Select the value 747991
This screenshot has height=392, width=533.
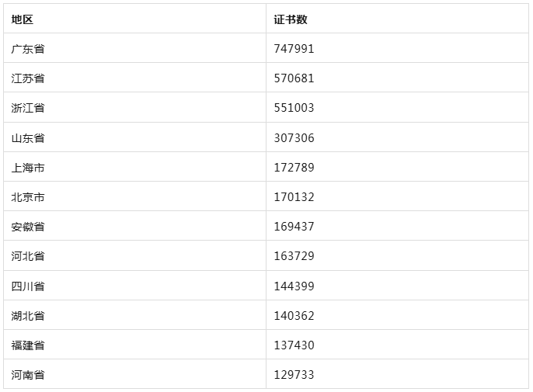tap(294, 49)
